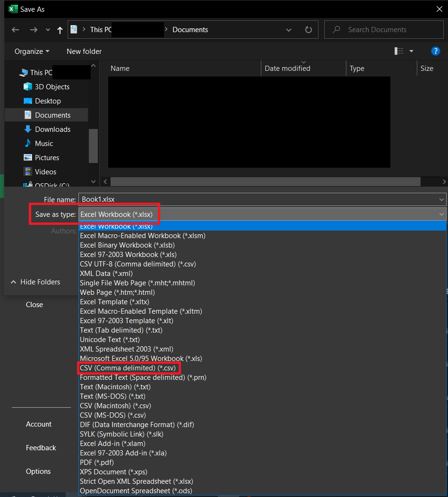This screenshot has width=448, height=497.
Task: Choose CSV (MS-DOS) (*.csv)
Action: [x=113, y=415]
